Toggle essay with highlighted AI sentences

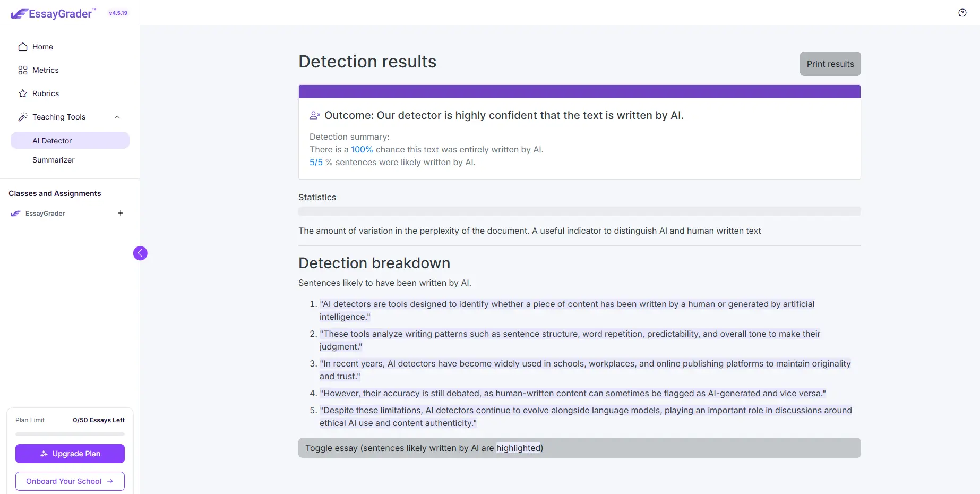click(580, 448)
